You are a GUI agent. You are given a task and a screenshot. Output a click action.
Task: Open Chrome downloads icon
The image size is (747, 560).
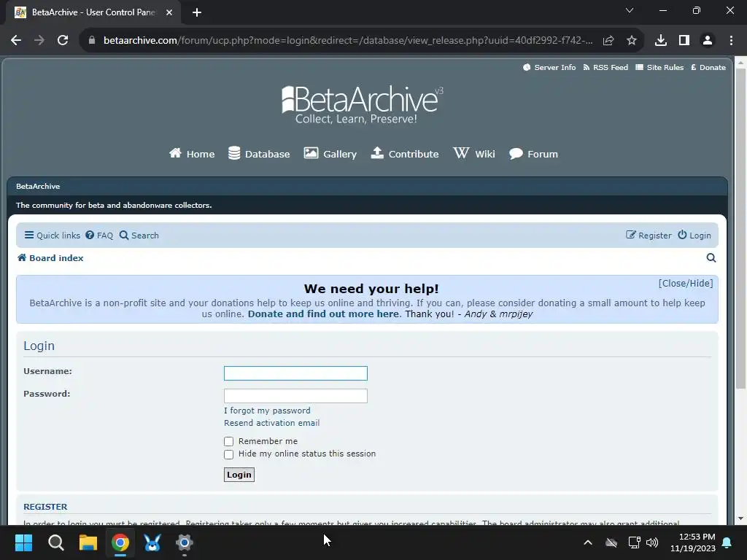[661, 41]
